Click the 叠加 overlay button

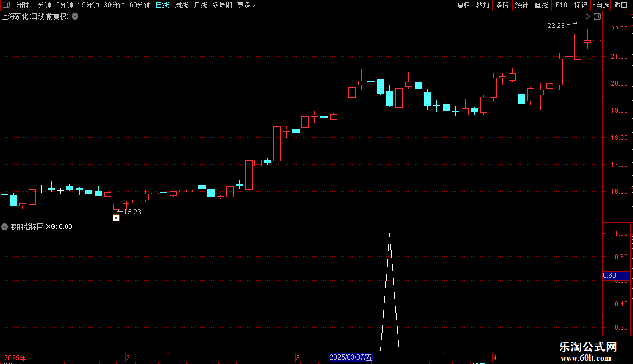click(x=482, y=5)
